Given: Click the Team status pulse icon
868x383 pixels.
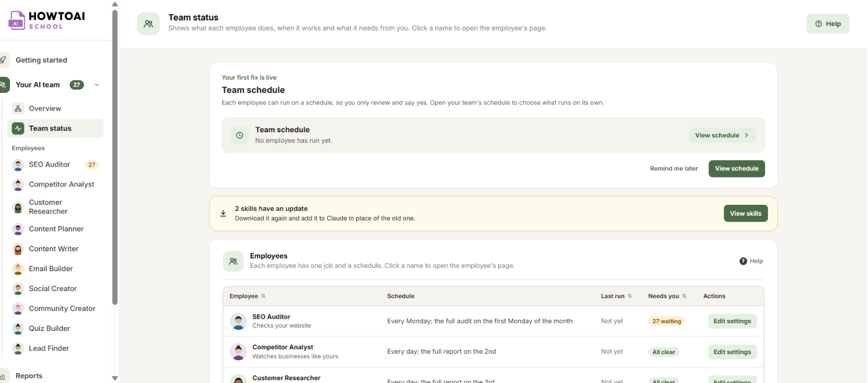Looking at the screenshot, I should tap(18, 128).
